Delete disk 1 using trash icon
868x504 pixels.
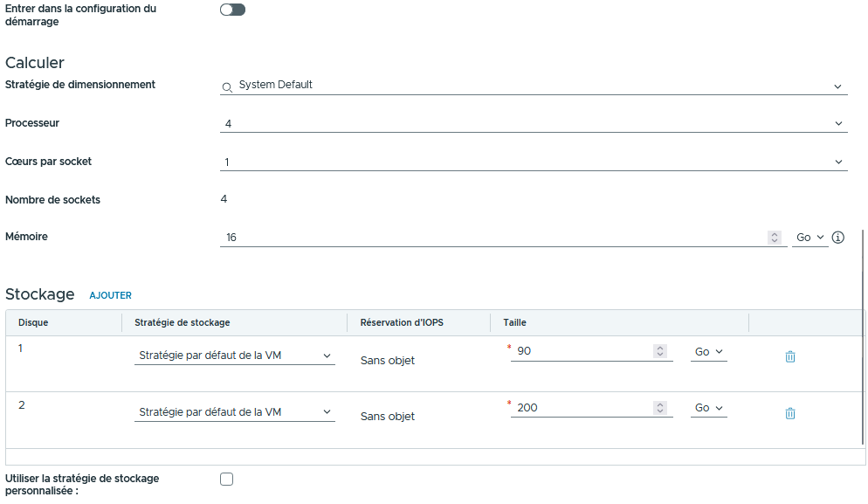point(790,356)
